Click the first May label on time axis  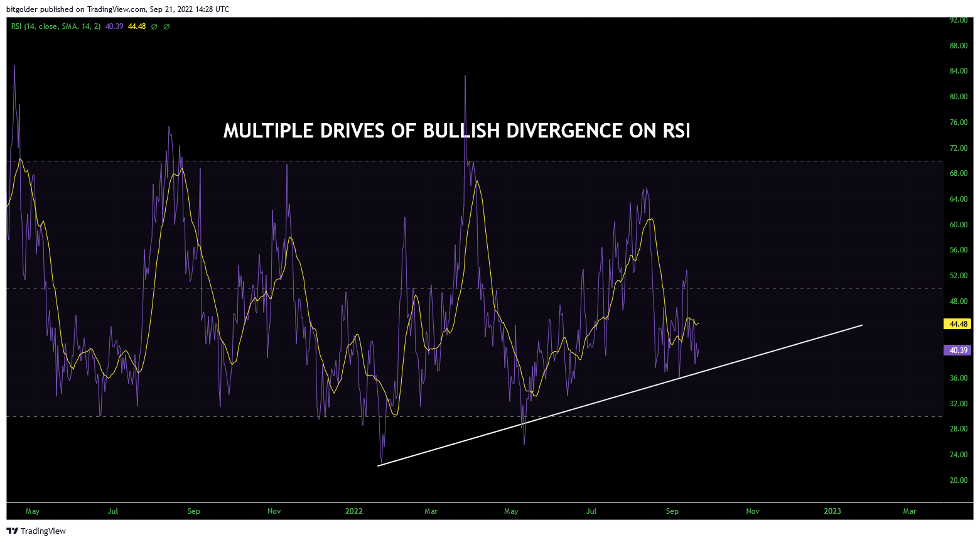tap(33, 511)
